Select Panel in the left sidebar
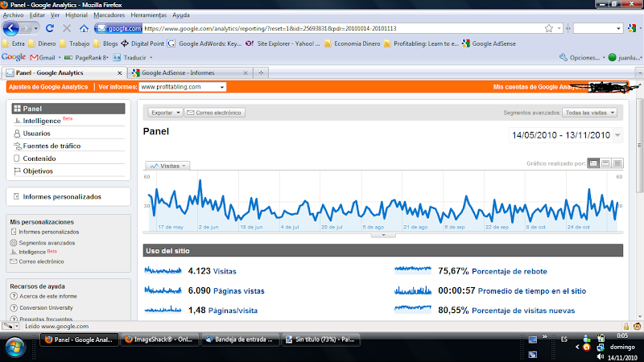Viewport: 644px width, 362px height. coord(68,109)
